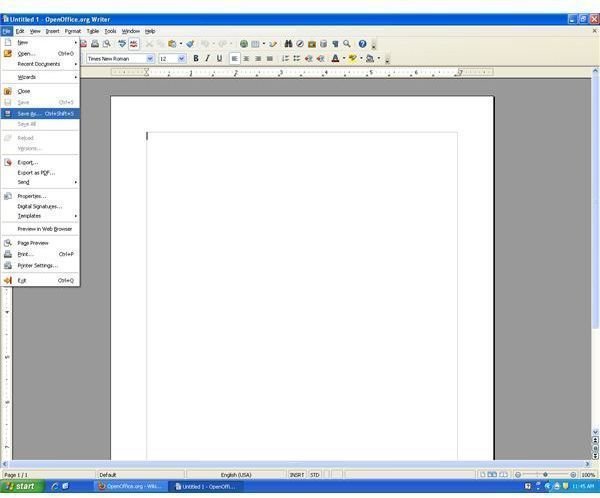600x498 pixels.
Task: Click the zoom in plus icon in status bar
Action: [573, 475]
